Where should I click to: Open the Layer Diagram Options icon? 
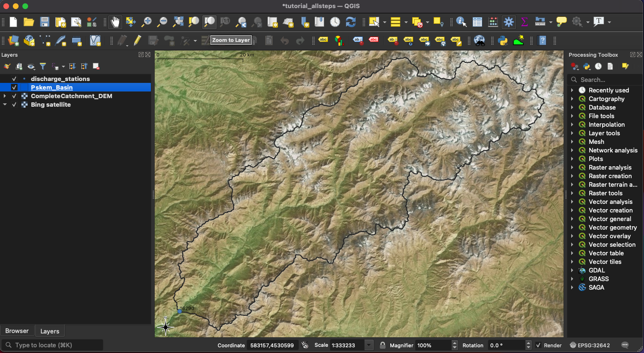tap(338, 40)
